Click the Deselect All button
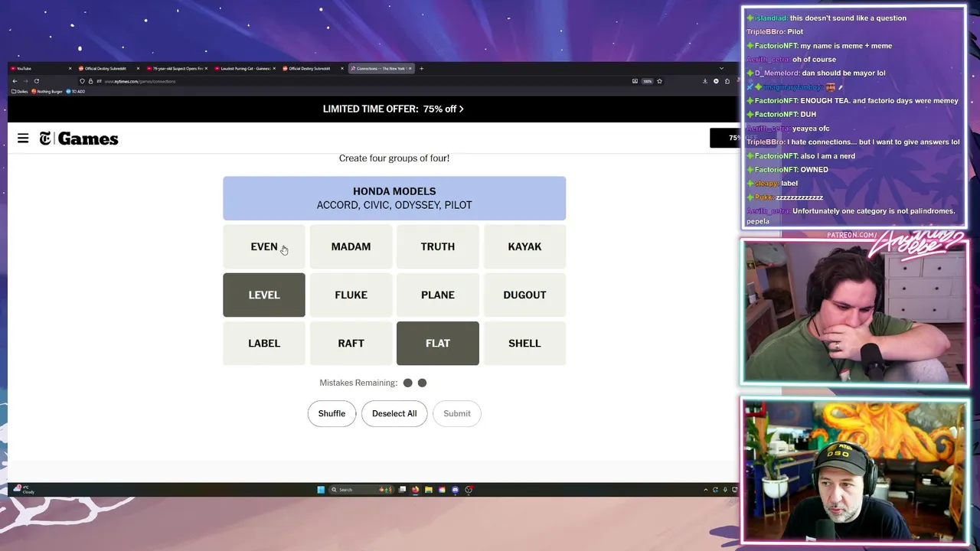 [x=394, y=413]
